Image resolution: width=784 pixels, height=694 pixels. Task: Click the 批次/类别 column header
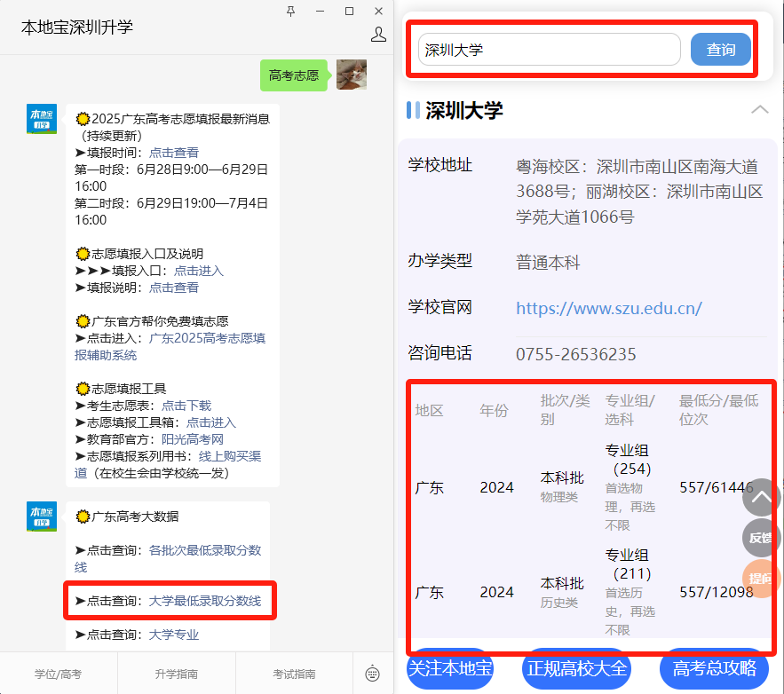coord(565,410)
